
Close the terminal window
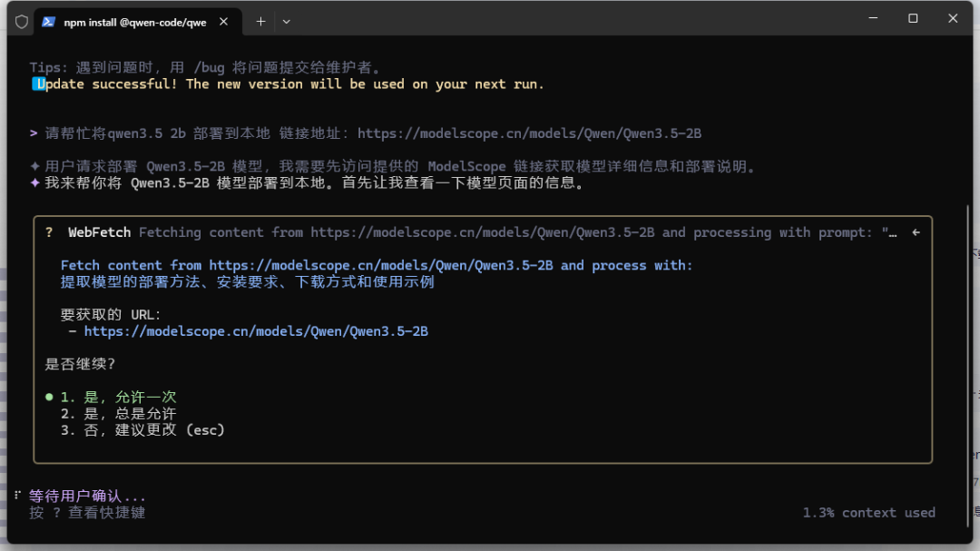pyautogui.click(x=953, y=18)
